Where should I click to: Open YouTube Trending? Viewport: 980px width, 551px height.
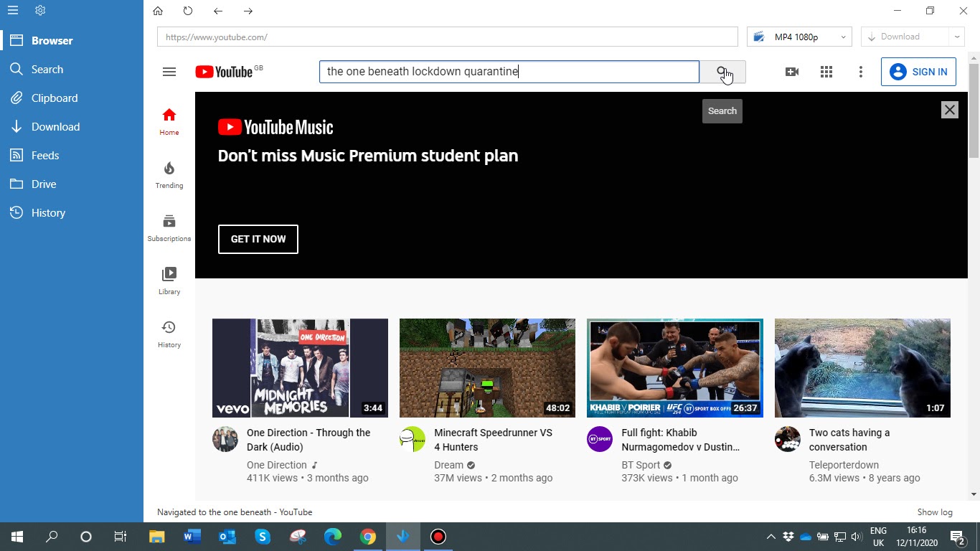pyautogui.click(x=169, y=174)
